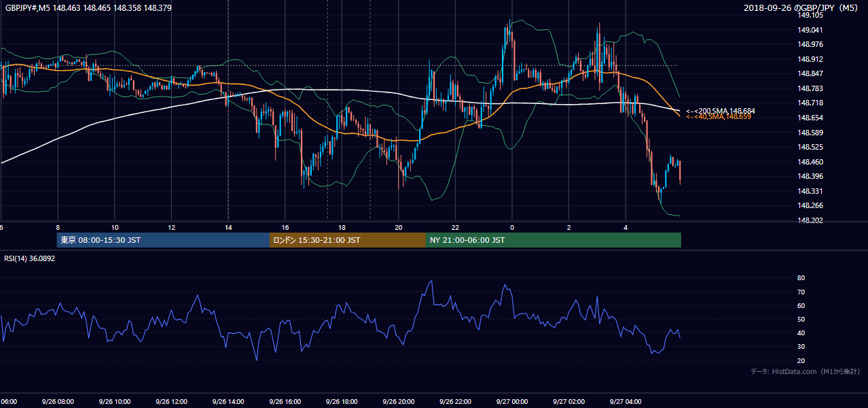Click the 80 level on the RSI scale
868x408 pixels.
click(x=801, y=278)
